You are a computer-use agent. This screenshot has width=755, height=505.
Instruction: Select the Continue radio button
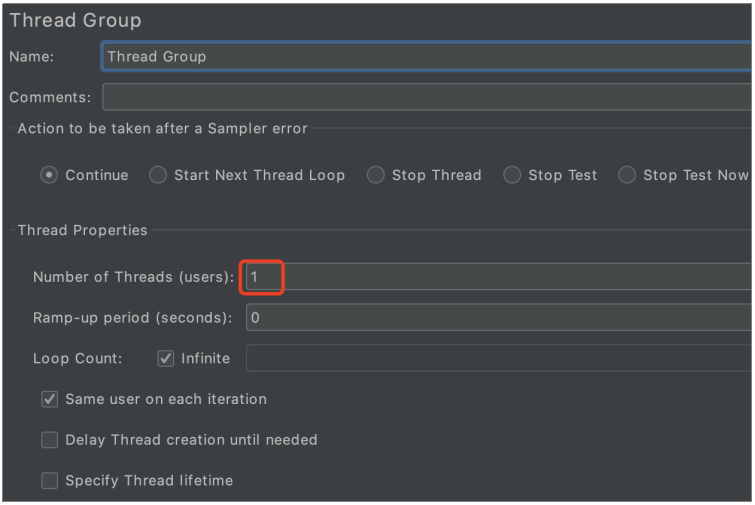point(49,175)
